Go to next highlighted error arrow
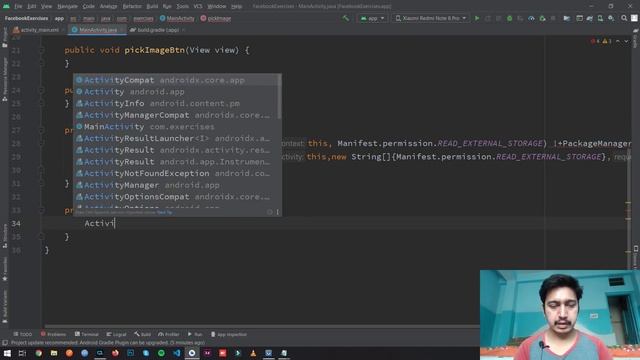This screenshot has width=640, height=360. (x=626, y=41)
